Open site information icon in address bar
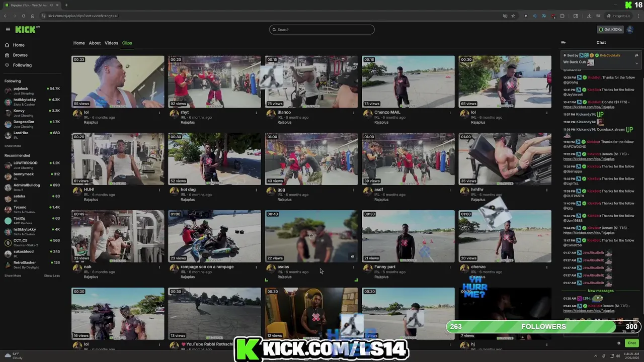The width and height of the screenshot is (644, 362). [44, 16]
